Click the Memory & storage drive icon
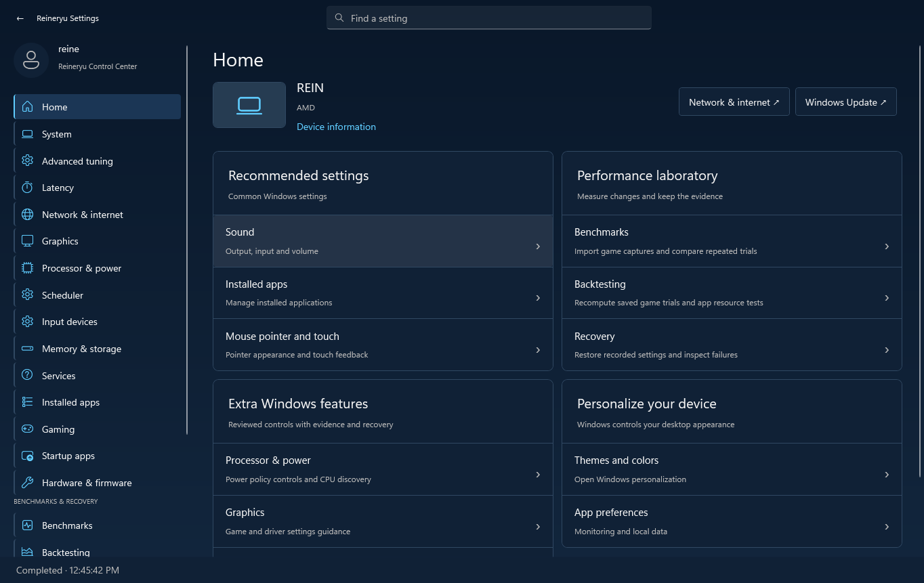The image size is (924, 583). point(28,349)
